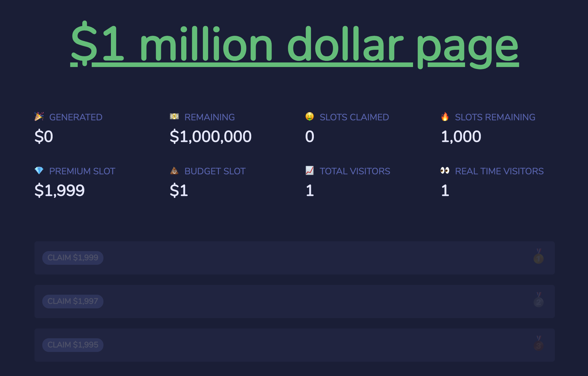
Task: Click the REAL TIME VISITORS label
Action: pyautogui.click(x=499, y=171)
